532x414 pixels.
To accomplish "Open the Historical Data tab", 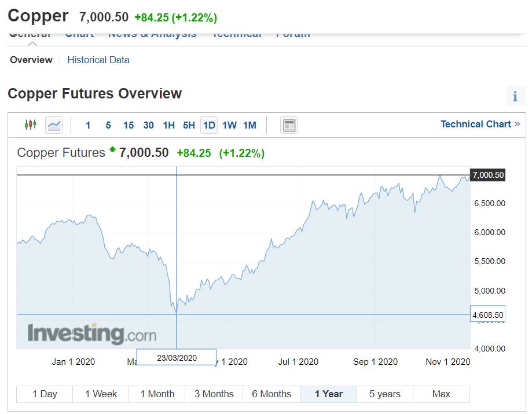I will (x=98, y=60).
